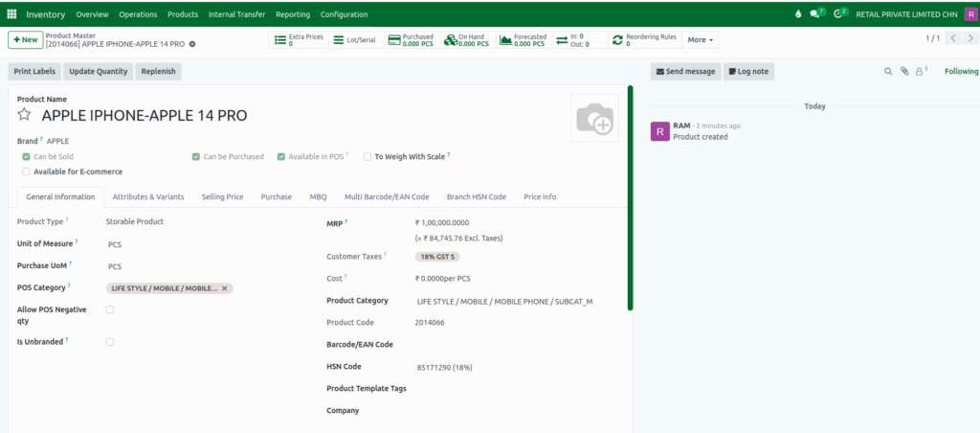The image size is (980, 433).
Task: Go to next record arrow
Action: 970,38
